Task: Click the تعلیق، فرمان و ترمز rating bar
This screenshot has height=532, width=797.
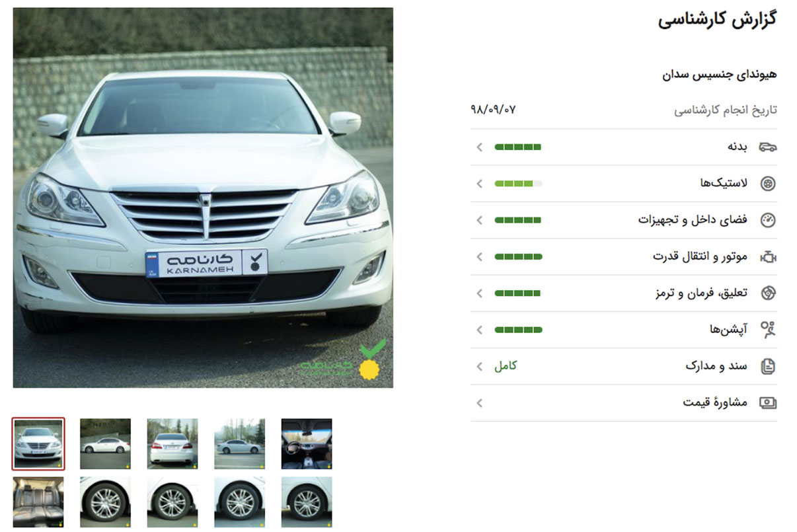Action: pos(518,293)
